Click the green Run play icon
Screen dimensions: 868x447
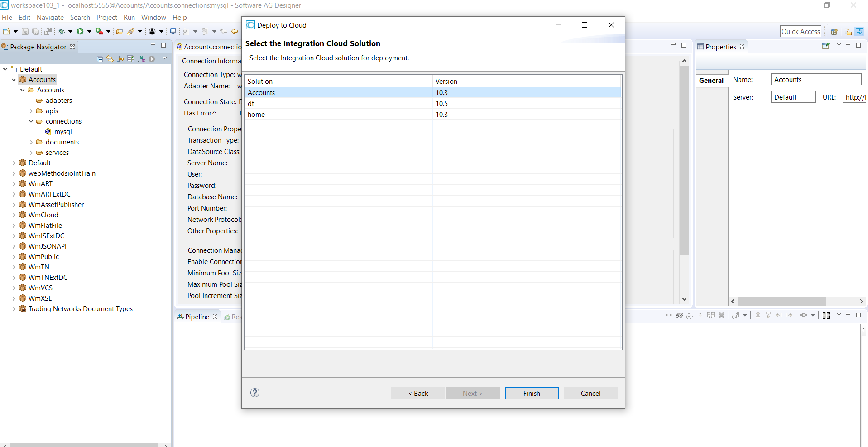click(x=80, y=31)
